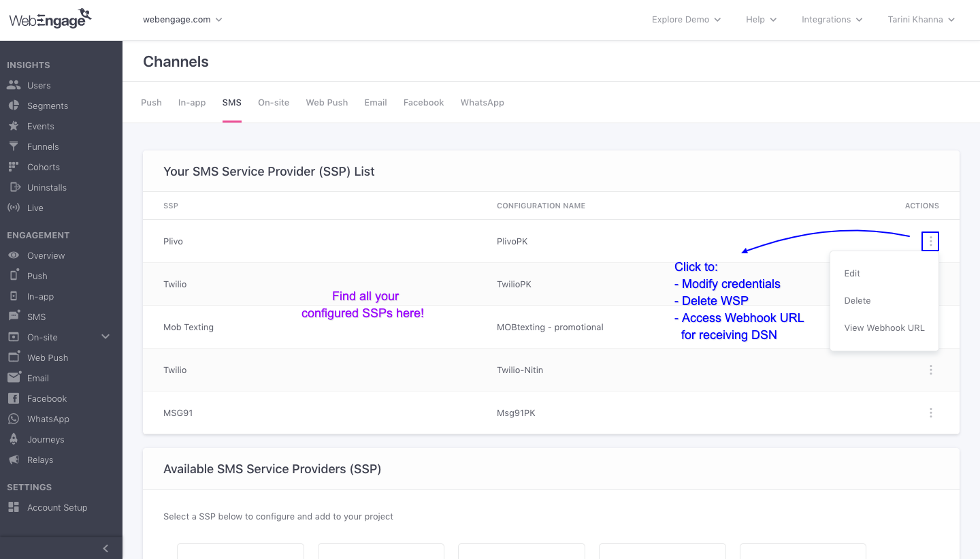This screenshot has height=559, width=980.
Task: Switch to the In-app channel tab
Action: tap(192, 102)
